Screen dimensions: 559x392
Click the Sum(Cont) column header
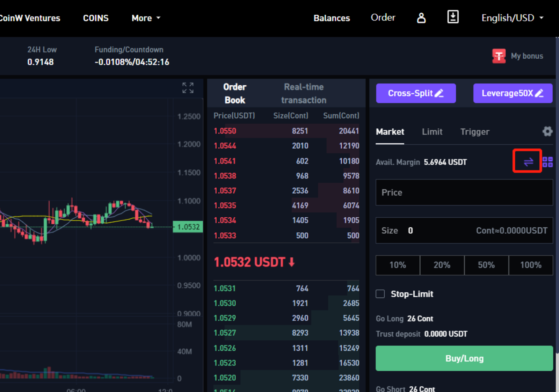click(341, 116)
